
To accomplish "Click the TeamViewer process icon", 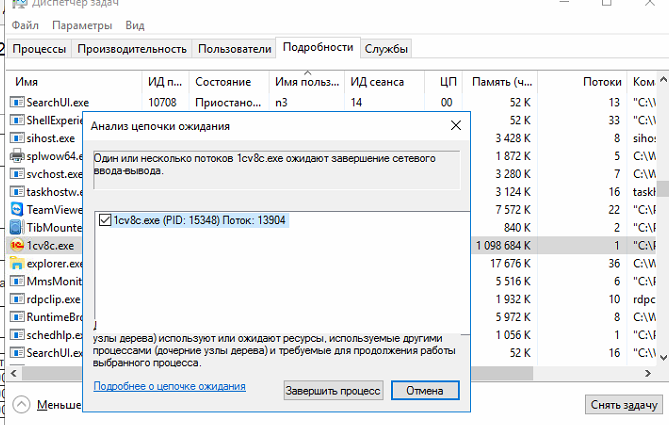I will point(17,210).
